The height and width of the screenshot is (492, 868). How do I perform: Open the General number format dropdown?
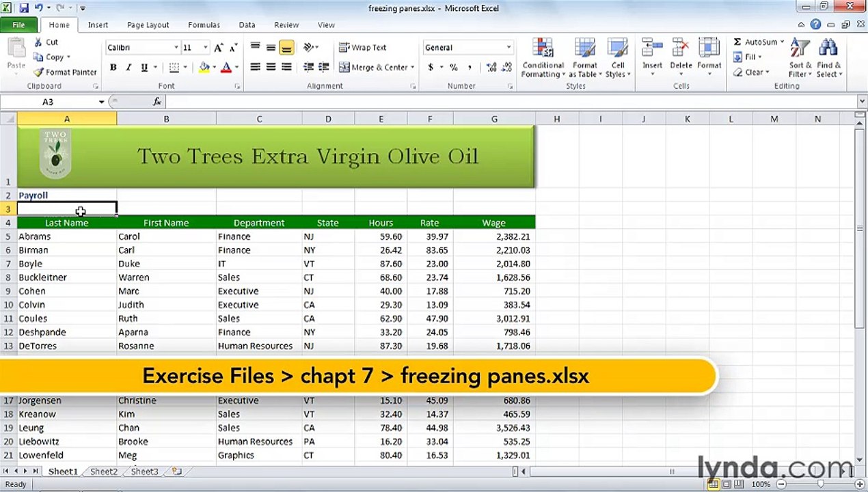click(x=508, y=48)
